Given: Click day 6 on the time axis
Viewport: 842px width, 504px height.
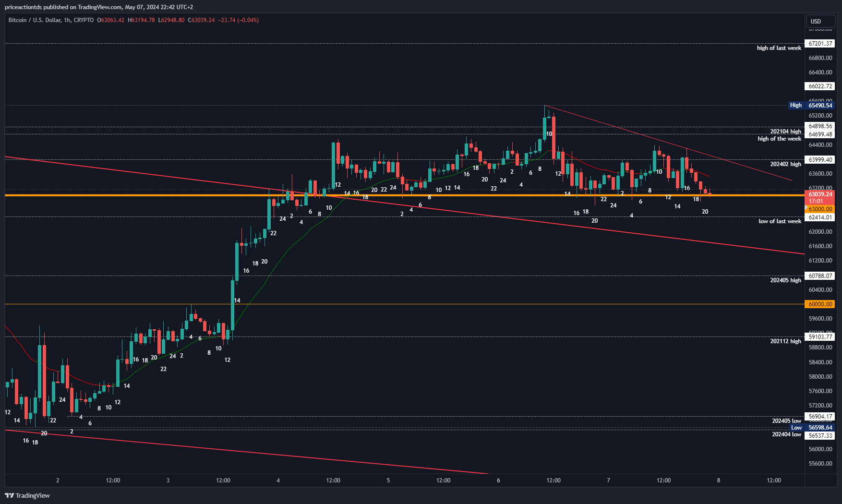Looking at the screenshot, I should coord(498,480).
